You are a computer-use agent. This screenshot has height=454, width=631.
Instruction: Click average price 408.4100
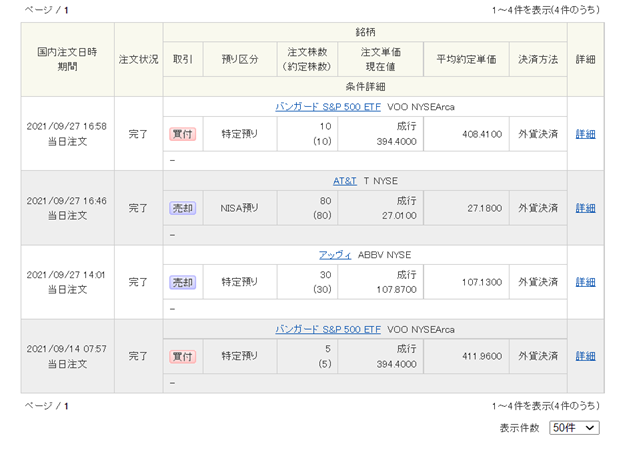[x=482, y=134]
